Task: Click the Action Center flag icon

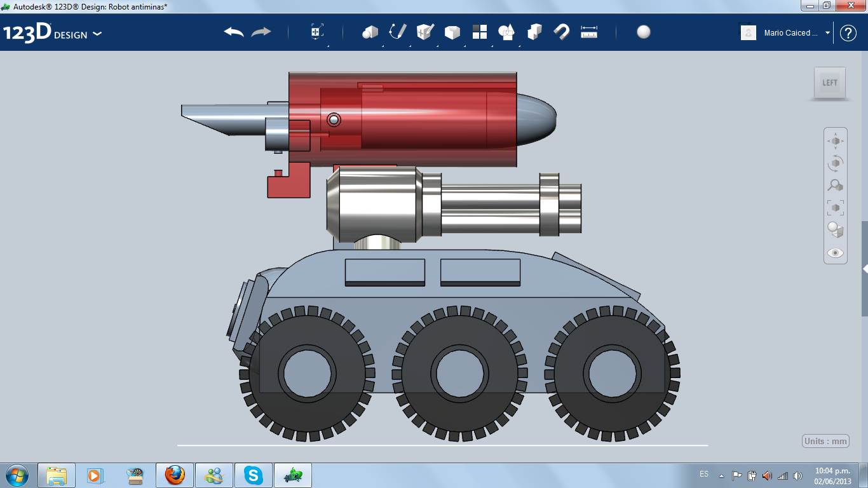Action: 737,475
